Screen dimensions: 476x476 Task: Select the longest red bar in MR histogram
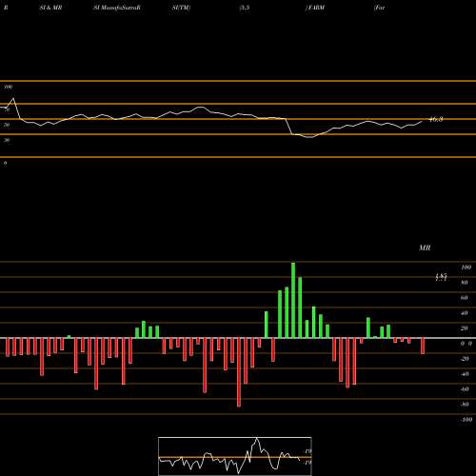[x=239, y=372]
